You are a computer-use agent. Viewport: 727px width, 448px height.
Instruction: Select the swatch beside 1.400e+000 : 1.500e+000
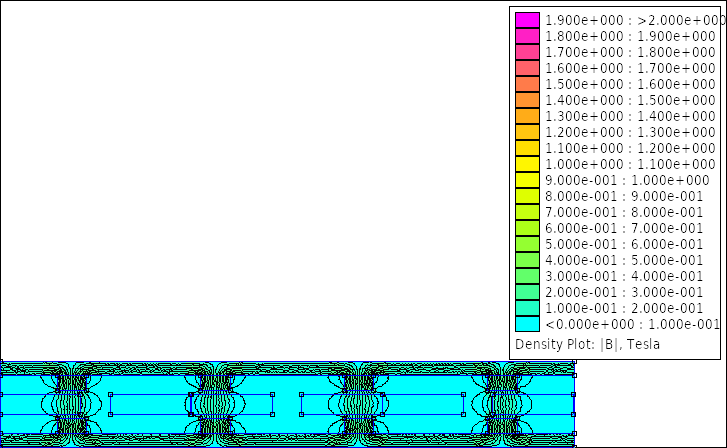527,100
